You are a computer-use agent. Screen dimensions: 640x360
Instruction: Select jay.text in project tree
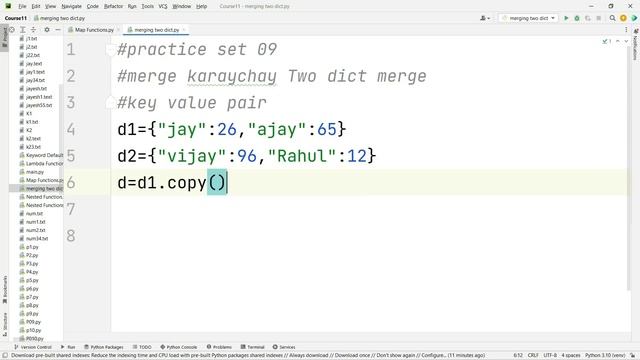pyautogui.click(x=33, y=64)
